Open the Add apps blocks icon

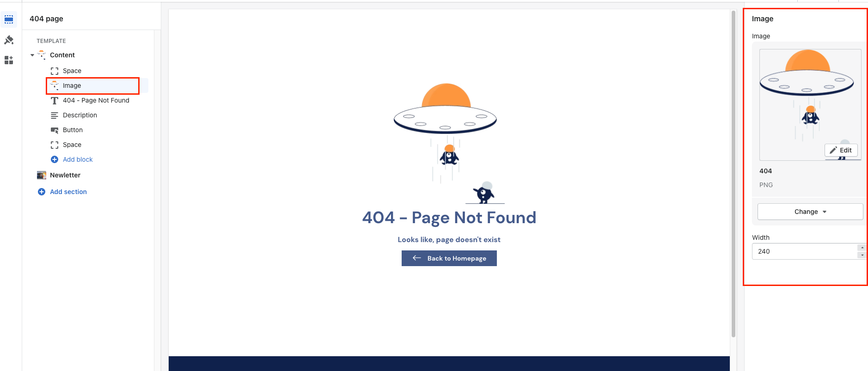pyautogui.click(x=9, y=60)
